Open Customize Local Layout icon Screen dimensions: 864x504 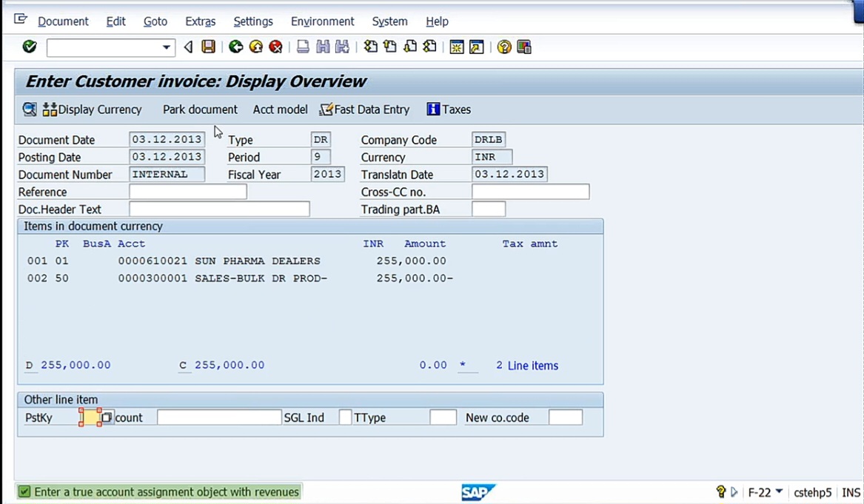pyautogui.click(x=524, y=47)
